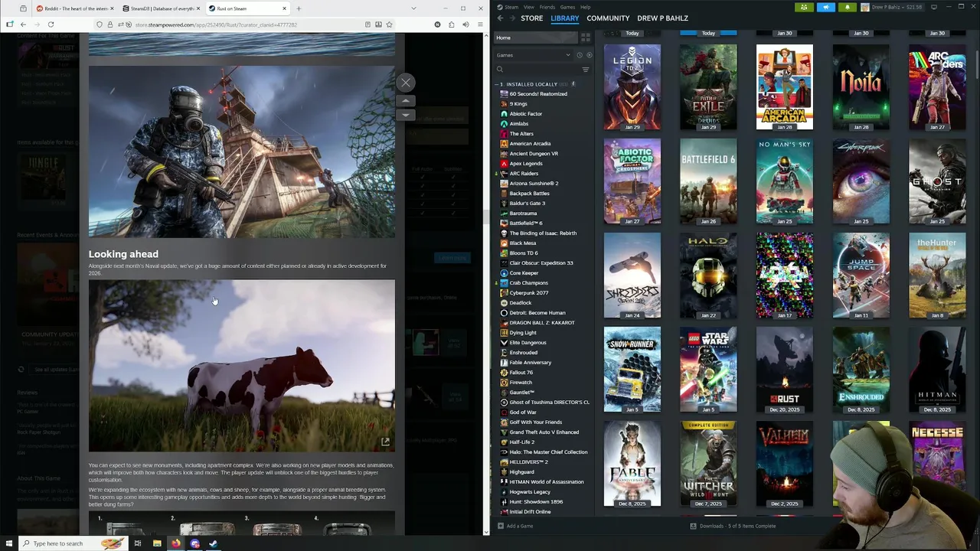This screenshot has width=980, height=551.
Task: Open the Friends menu in the Steam client
Action: tap(547, 7)
